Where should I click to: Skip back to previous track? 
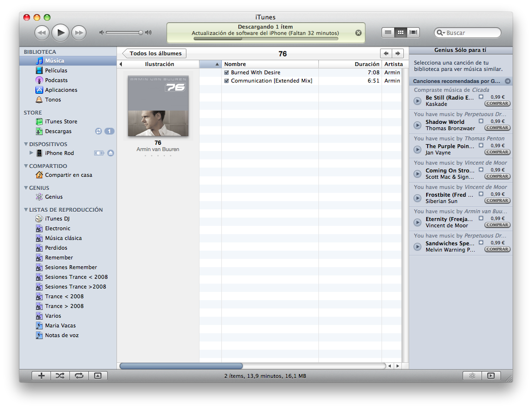[42, 33]
